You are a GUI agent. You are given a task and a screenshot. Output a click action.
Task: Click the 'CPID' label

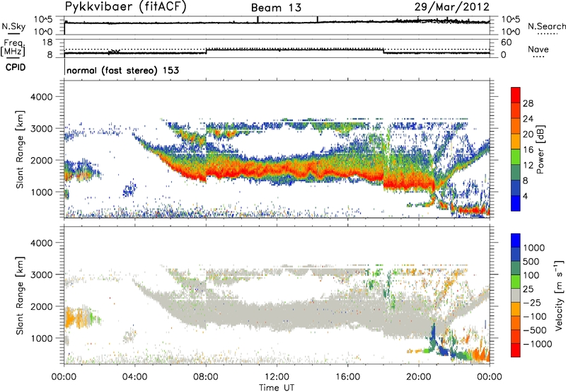[16, 67]
